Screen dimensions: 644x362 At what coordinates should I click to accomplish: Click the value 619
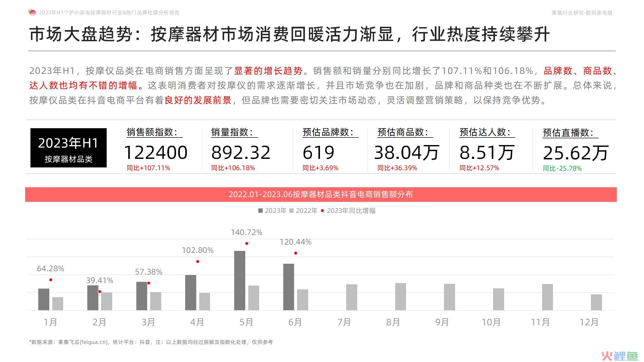[x=318, y=152]
